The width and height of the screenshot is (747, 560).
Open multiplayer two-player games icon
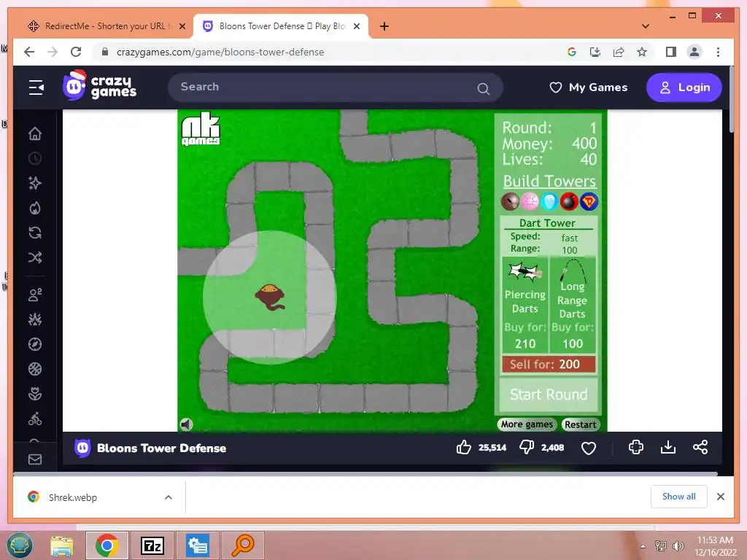(35, 295)
